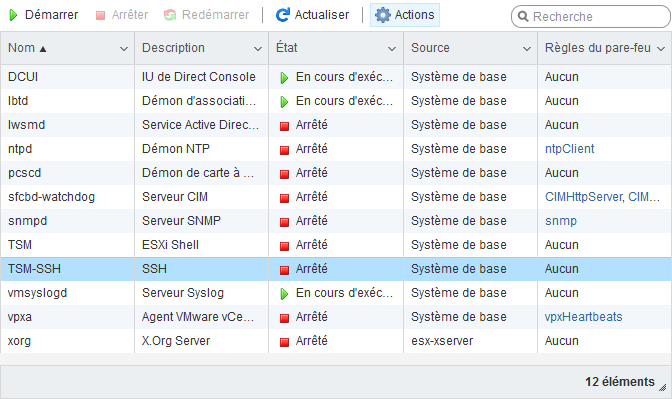Click the red Arrêter stop icon
This screenshot has height=399, width=672.
click(x=100, y=15)
